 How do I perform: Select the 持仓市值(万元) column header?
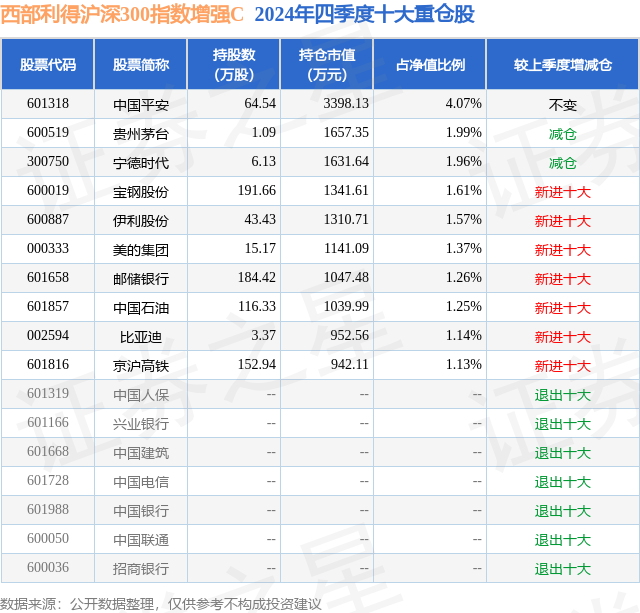328,65
